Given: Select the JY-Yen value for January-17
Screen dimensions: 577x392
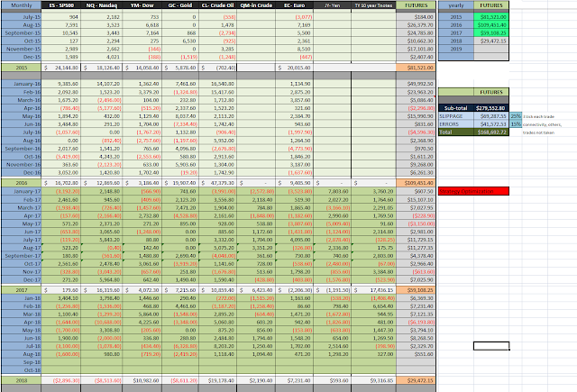Looking at the screenshot, I should coord(333,192).
